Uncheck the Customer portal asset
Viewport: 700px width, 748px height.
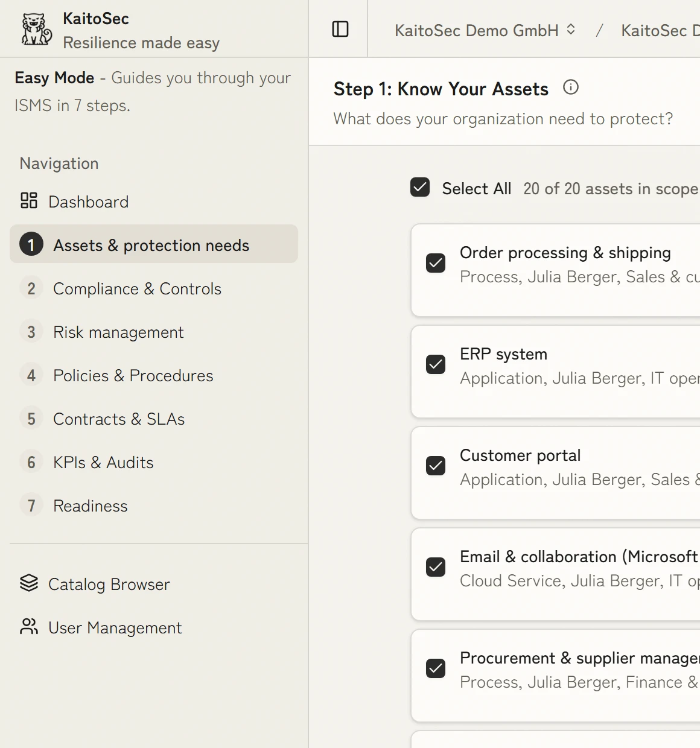[436, 466]
